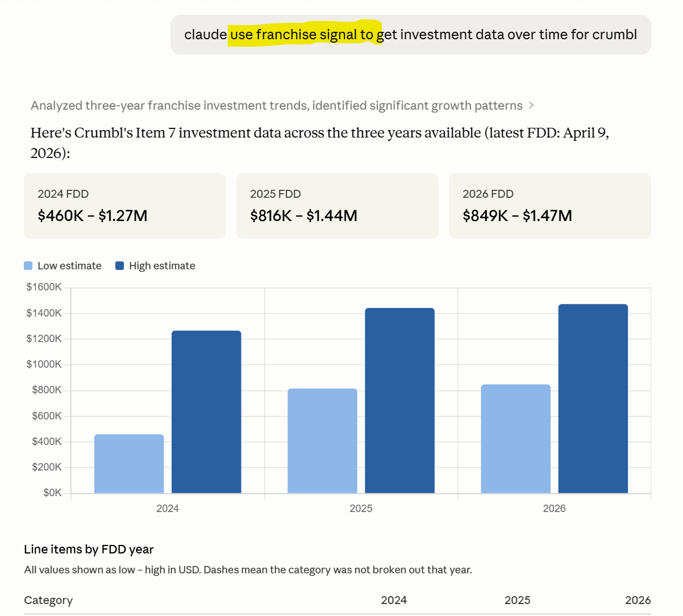Click the "$460K – $1.27M" value

(93, 216)
